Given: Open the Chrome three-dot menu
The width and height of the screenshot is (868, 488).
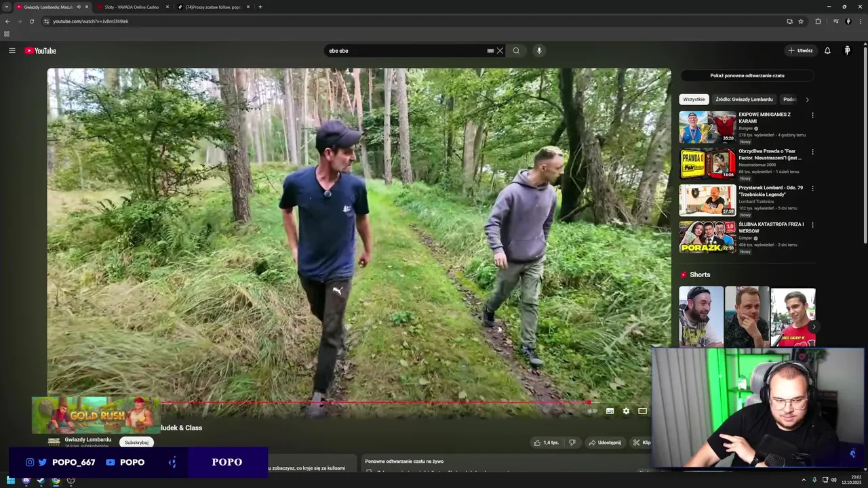Looking at the screenshot, I should (x=861, y=21).
